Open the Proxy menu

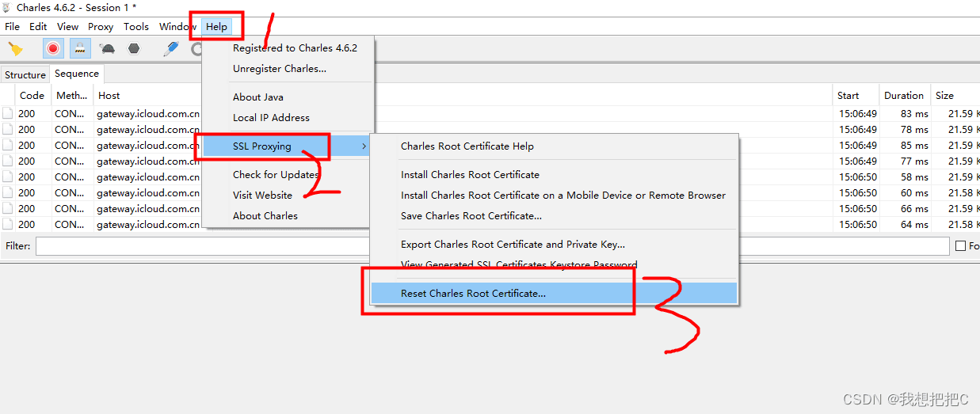[x=101, y=26]
